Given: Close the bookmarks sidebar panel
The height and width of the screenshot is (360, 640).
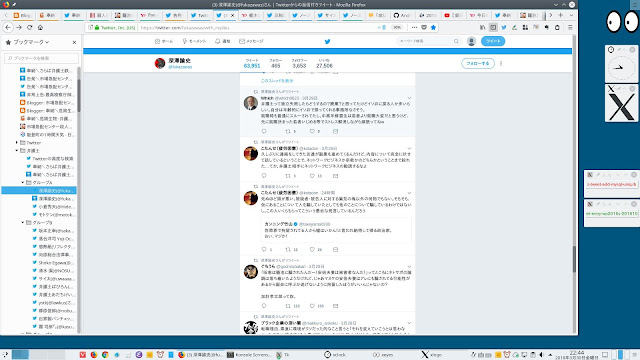Looking at the screenshot, I should click(x=74, y=42).
